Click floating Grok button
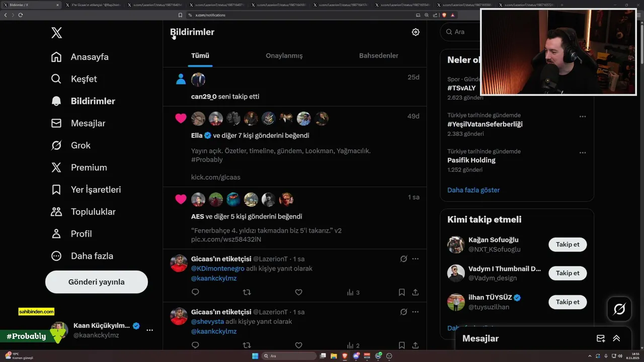644x362 pixels. click(x=619, y=309)
